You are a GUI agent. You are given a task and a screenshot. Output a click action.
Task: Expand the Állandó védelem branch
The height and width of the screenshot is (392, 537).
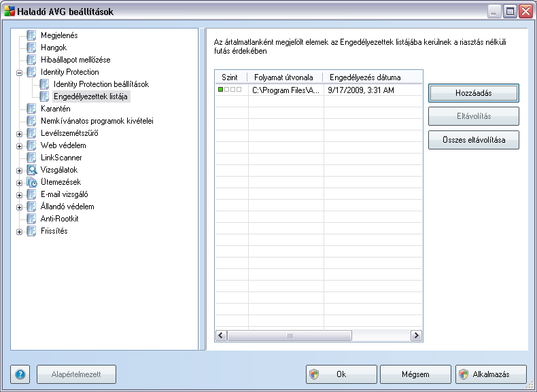click(x=20, y=207)
